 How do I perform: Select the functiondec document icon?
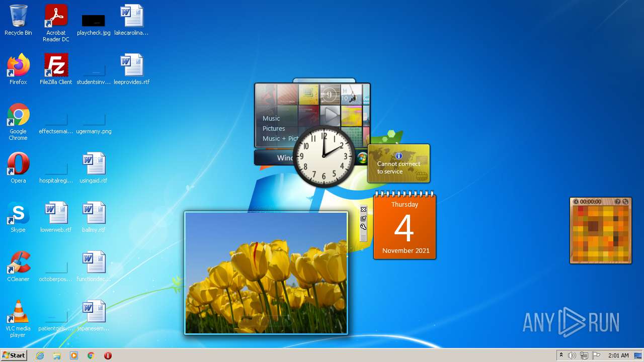pos(94,266)
